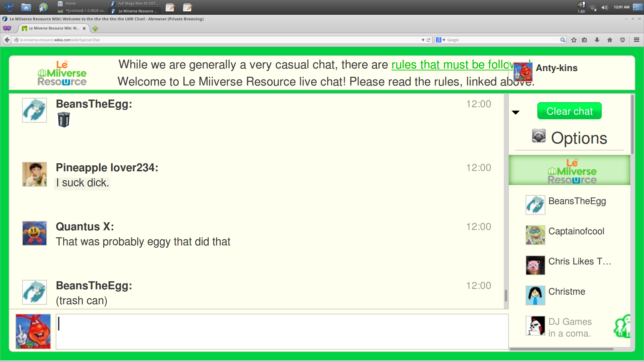Click Chris Likes T… avatar thumbnail
Screen dimensions: 644x362
click(535, 265)
